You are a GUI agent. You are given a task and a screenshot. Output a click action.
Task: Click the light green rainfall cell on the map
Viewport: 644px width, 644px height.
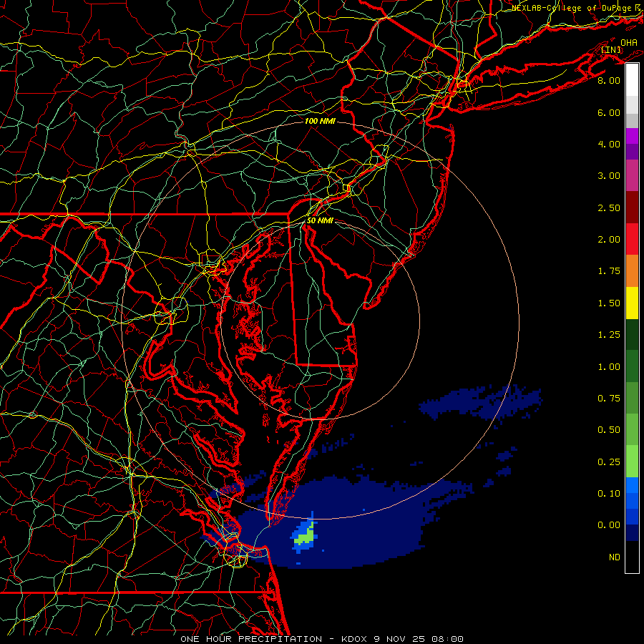pyautogui.click(x=305, y=537)
